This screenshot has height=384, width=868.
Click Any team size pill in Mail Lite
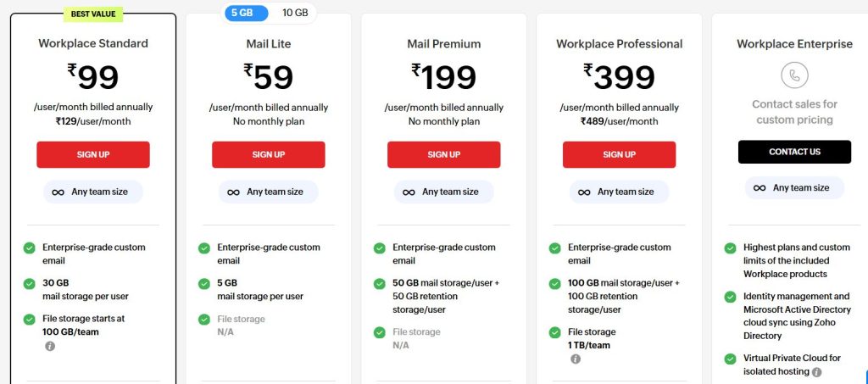[x=269, y=192]
